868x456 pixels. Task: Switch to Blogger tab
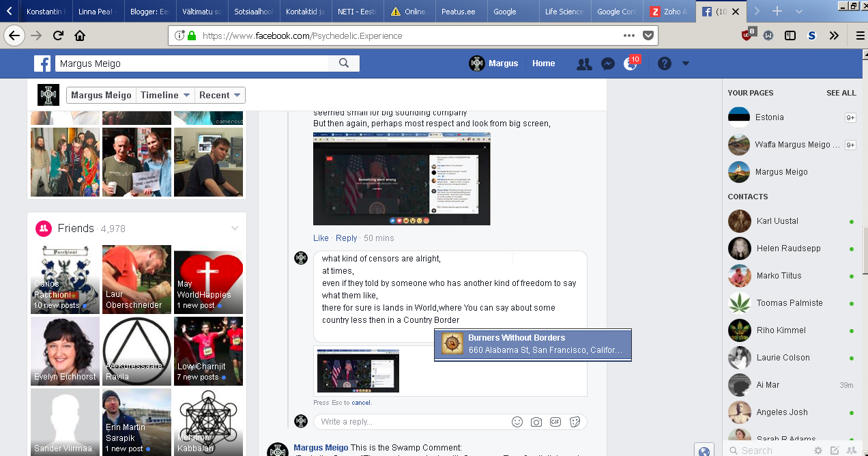click(x=149, y=12)
